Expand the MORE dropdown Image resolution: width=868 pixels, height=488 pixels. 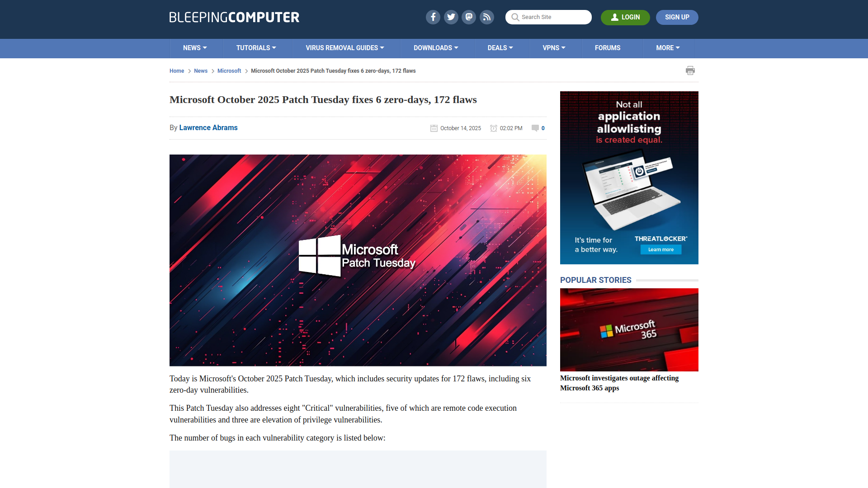(x=668, y=48)
